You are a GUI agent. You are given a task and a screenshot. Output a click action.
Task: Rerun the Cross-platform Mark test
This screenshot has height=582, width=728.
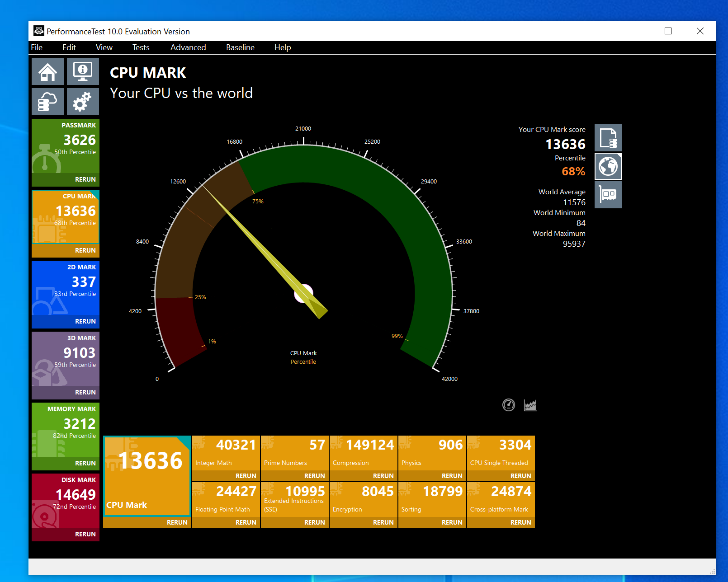[521, 522]
